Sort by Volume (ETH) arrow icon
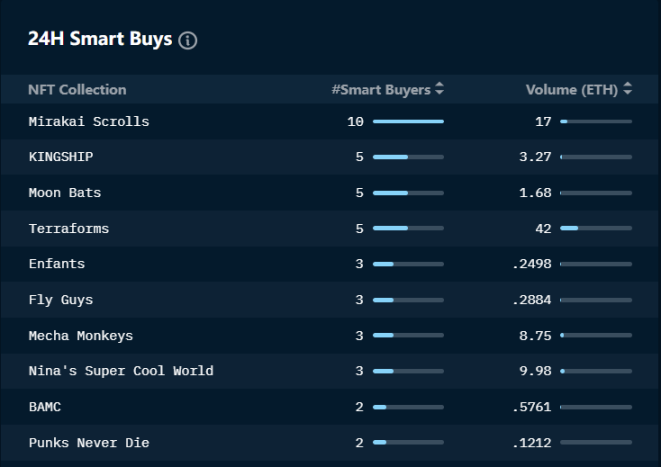The width and height of the screenshot is (661, 467). click(628, 89)
